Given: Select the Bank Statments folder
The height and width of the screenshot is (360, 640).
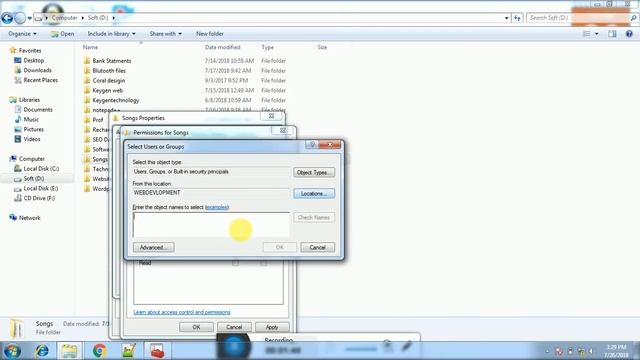Looking at the screenshot, I should click(x=112, y=60).
